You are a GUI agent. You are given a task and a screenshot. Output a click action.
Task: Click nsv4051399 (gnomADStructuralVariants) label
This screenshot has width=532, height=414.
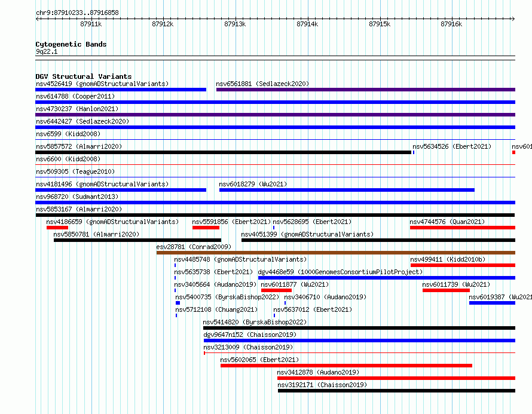[x=307, y=234]
